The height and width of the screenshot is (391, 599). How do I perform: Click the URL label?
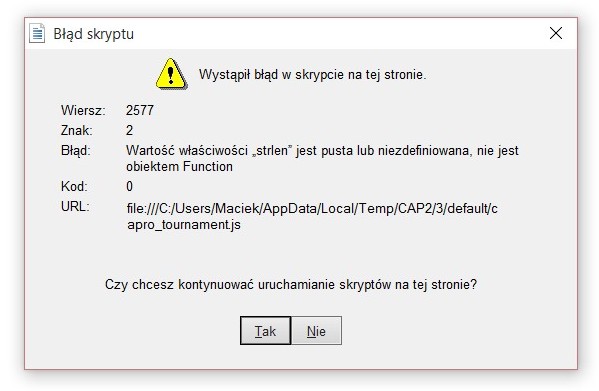coord(75,207)
